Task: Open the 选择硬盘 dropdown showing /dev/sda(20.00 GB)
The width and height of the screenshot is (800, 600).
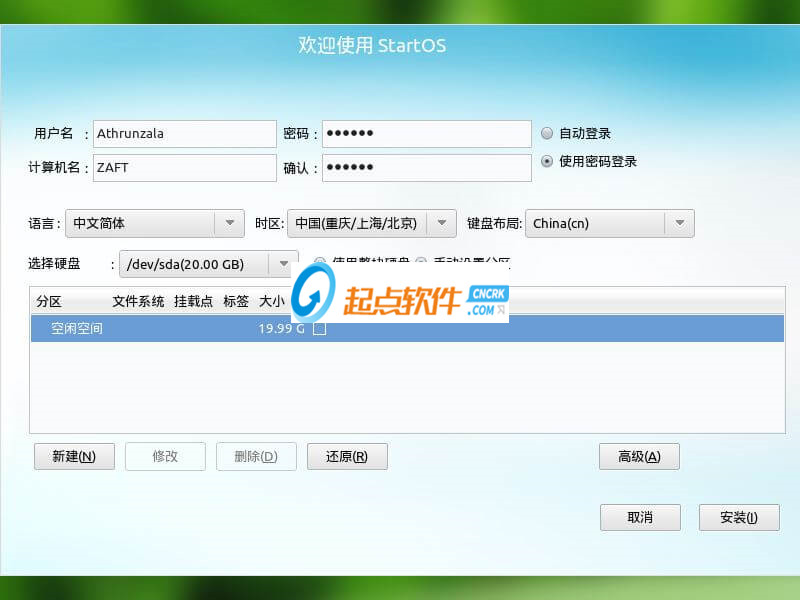Action: [x=209, y=264]
